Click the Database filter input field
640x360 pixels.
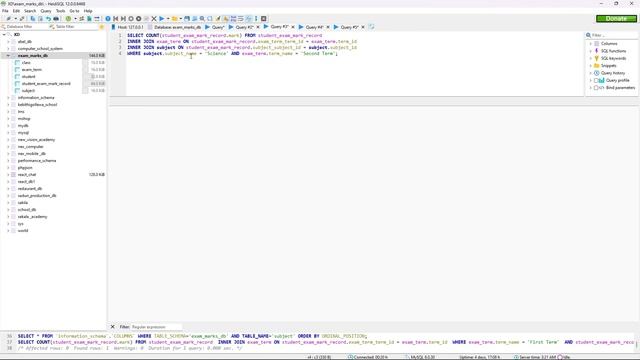tap(24, 27)
